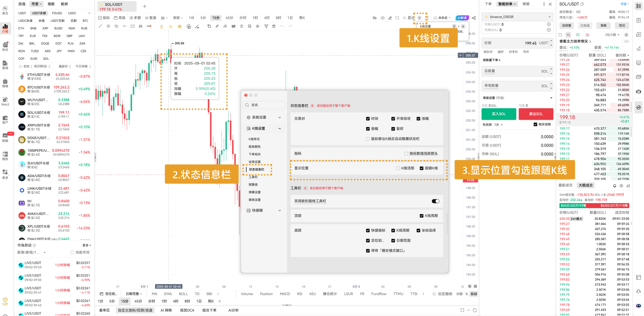Image resolution: width=644 pixels, height=316 pixels.
Task: Click the 更多 link in 市场异动
Action: coord(87,245)
